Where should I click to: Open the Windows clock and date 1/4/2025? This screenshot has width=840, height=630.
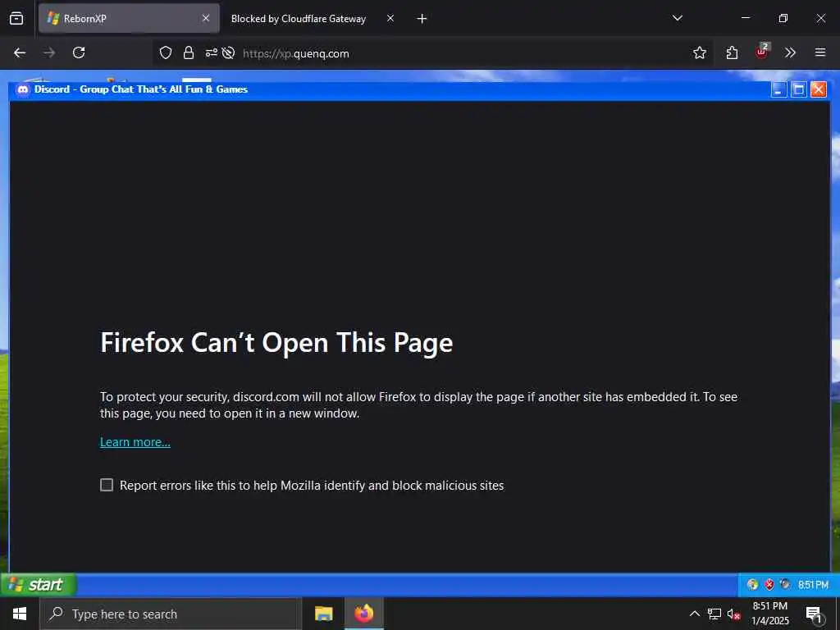coord(769,614)
